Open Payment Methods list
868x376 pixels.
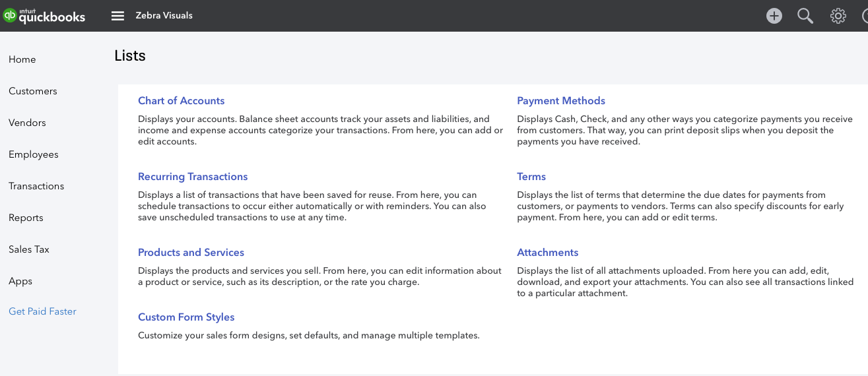561,101
